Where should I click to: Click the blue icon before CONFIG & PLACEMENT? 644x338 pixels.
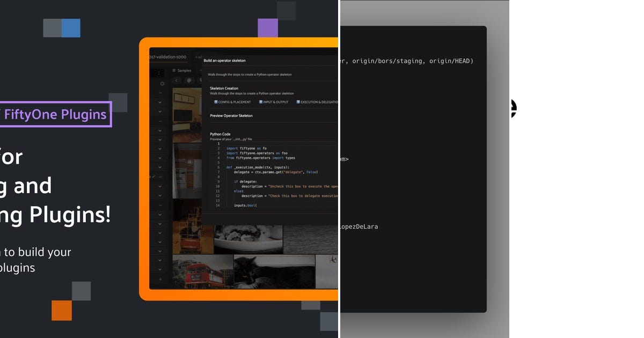coord(215,102)
